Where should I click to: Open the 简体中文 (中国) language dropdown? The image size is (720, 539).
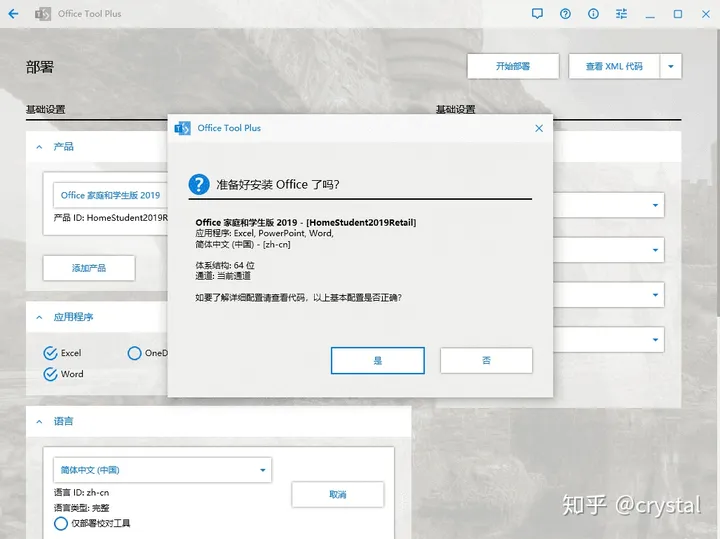tap(163, 470)
